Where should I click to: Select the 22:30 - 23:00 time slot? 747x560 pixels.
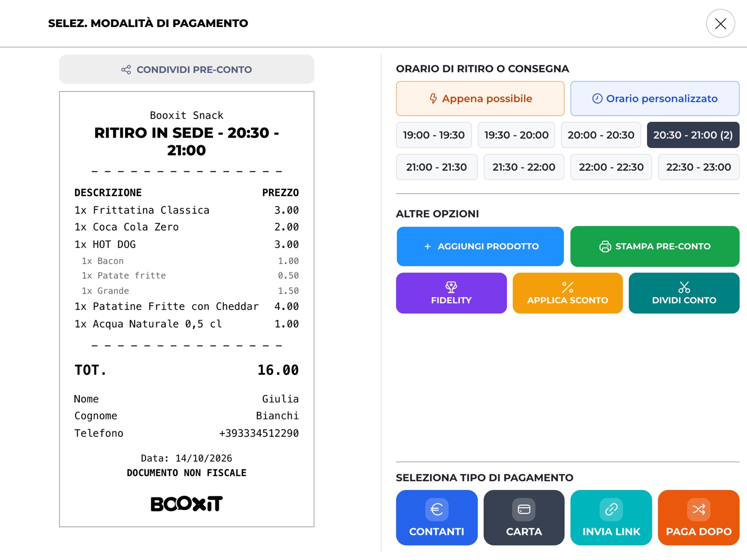(698, 167)
